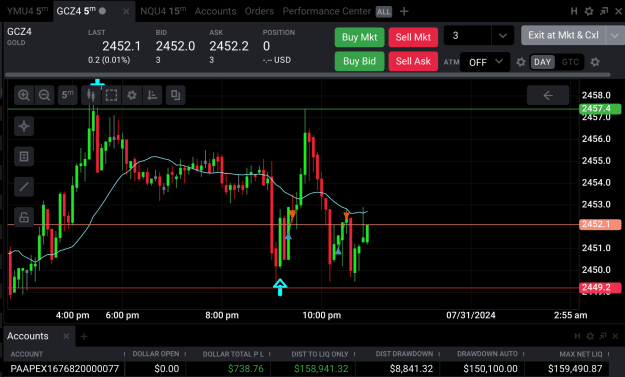
Task: Click the green 2457.4 price marker
Action: 600,108
